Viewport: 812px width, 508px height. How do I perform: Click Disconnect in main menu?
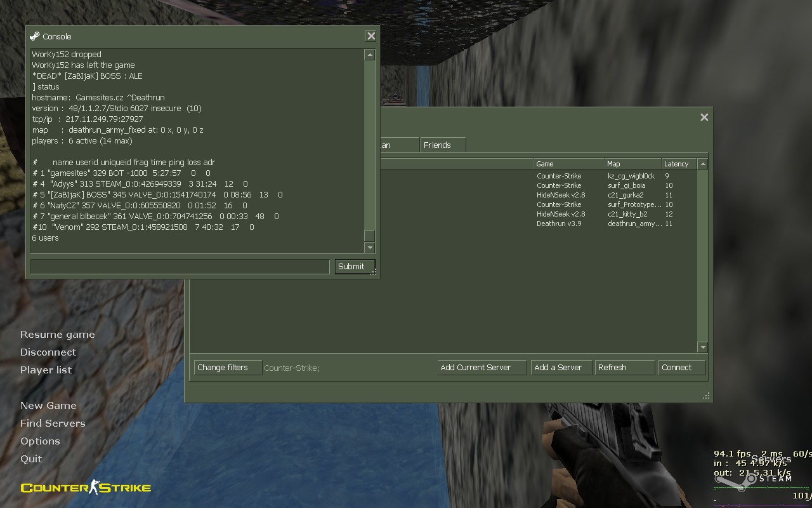pyautogui.click(x=48, y=352)
